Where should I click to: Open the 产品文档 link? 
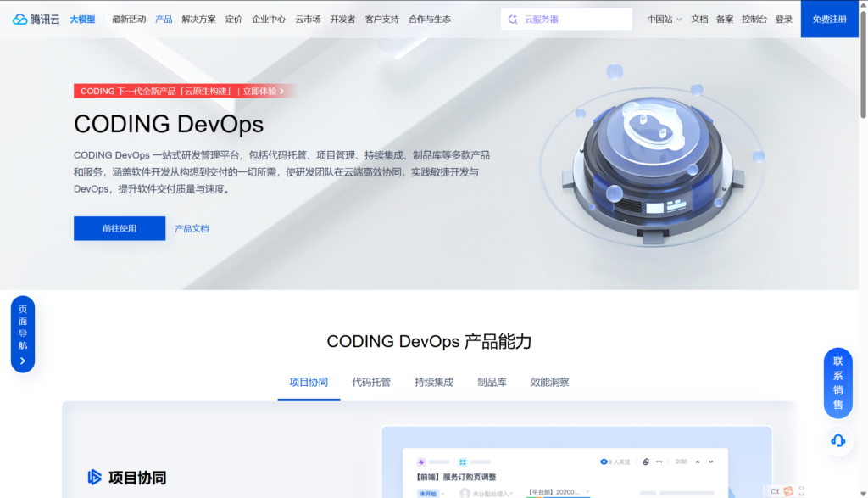[x=192, y=229]
